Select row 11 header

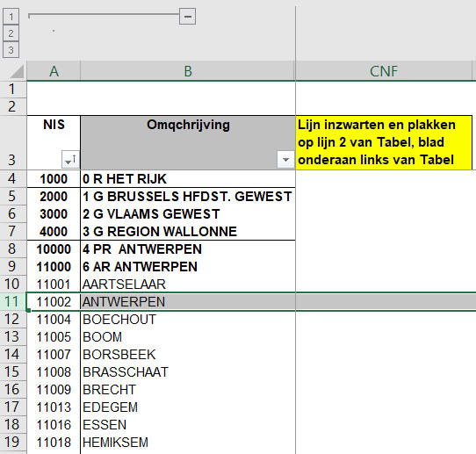pos(12,302)
